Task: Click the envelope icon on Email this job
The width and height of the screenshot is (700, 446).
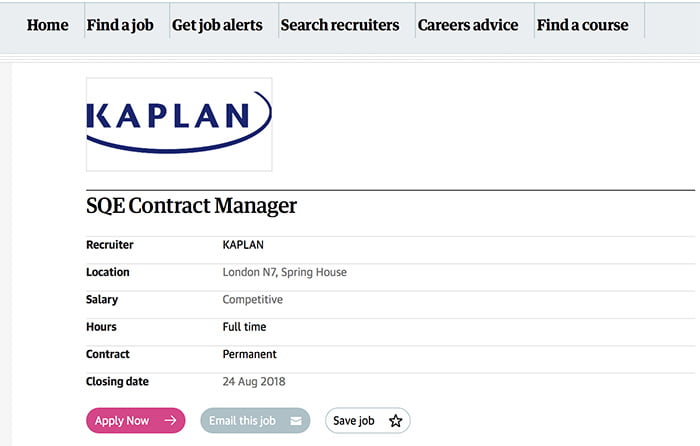Action: click(x=296, y=421)
